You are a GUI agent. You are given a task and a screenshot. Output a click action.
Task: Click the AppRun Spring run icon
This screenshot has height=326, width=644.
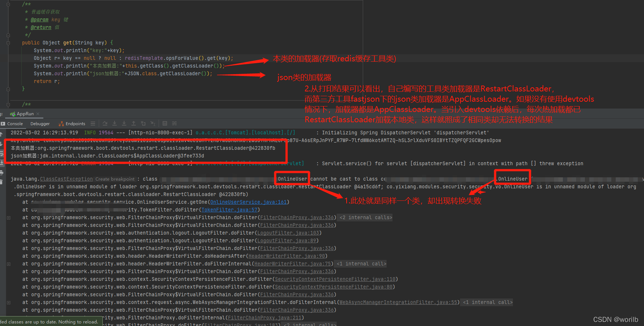point(13,114)
